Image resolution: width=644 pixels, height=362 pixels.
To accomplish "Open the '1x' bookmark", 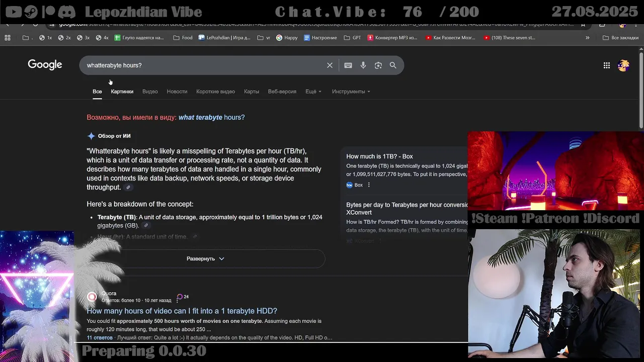I will click(x=46, y=38).
